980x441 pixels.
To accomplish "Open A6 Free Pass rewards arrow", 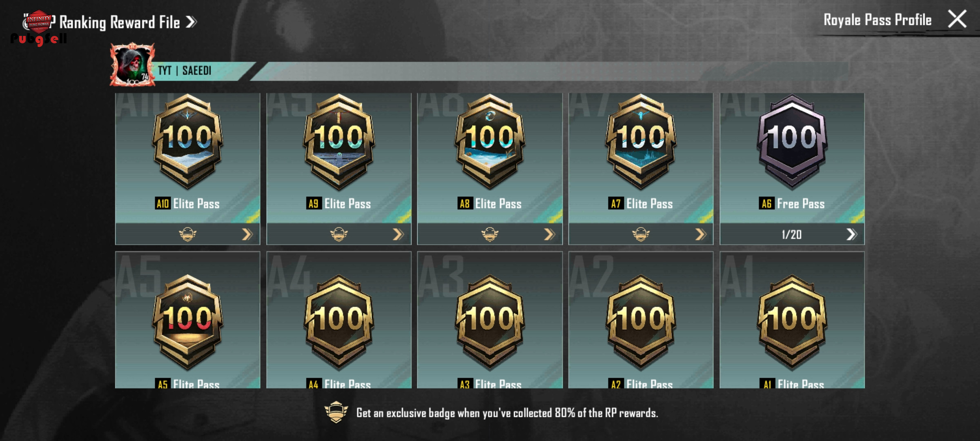I will pyautogui.click(x=851, y=234).
